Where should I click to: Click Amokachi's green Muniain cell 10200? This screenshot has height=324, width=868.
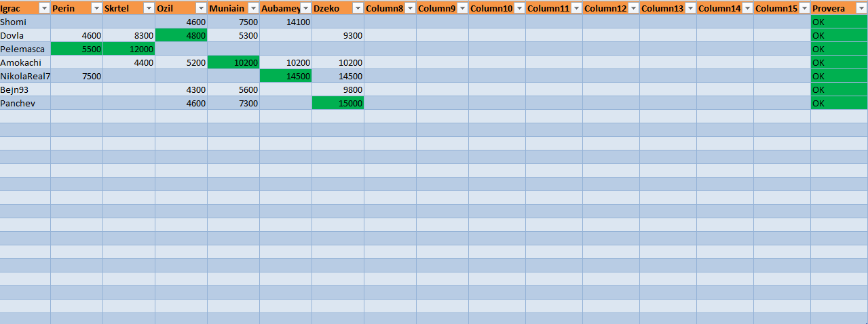[x=233, y=62]
